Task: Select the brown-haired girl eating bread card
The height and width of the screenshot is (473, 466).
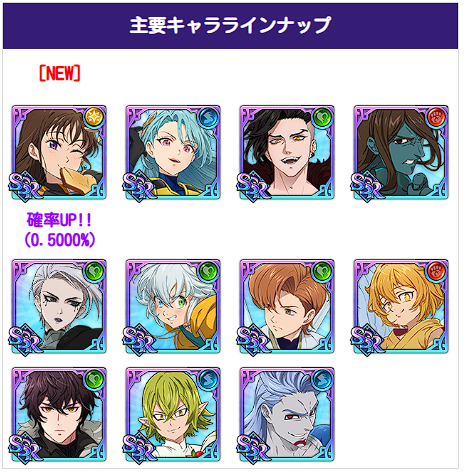Action: coord(59,153)
